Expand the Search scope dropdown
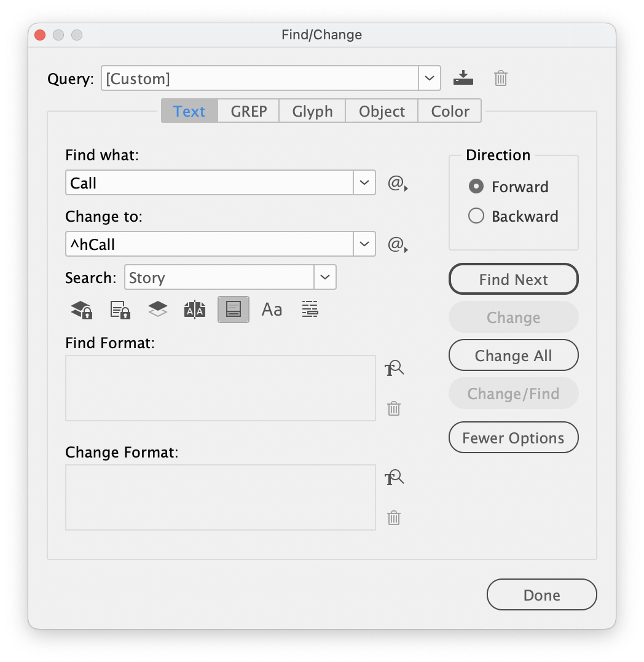This screenshot has height=662, width=644. pyautogui.click(x=325, y=277)
